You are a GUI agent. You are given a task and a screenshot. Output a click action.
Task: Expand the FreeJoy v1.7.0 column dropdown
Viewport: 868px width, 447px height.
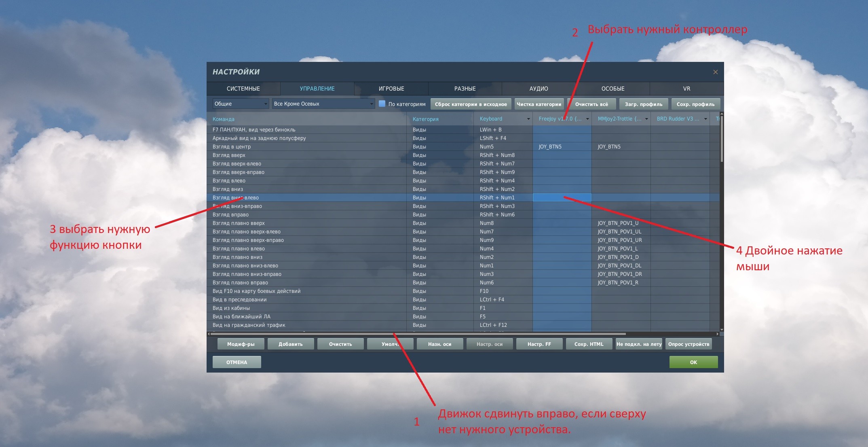[587, 119]
